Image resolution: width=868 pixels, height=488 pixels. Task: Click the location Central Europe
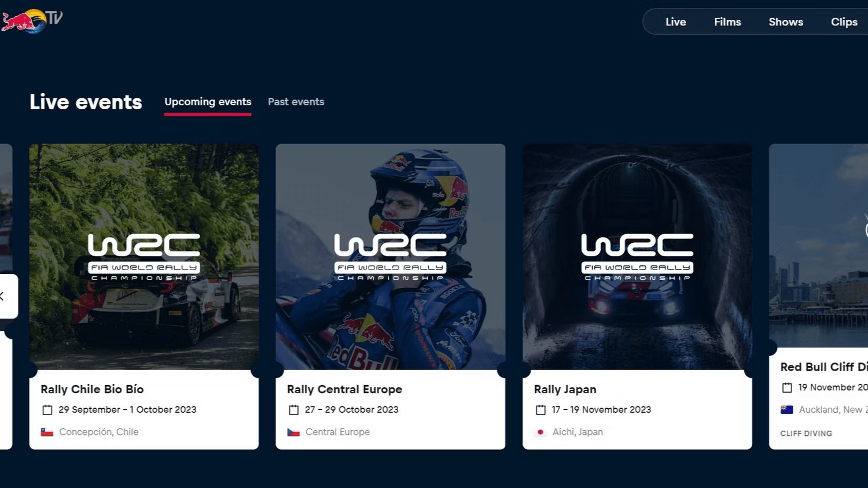337,432
